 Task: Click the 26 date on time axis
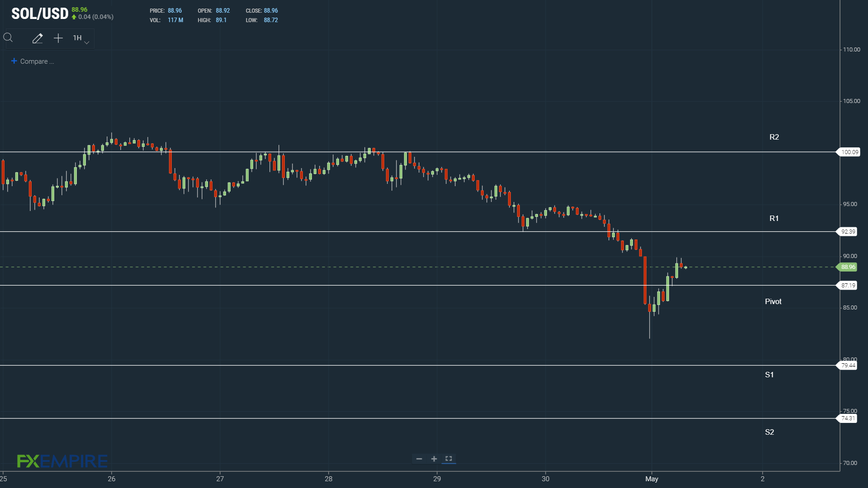coord(112,479)
